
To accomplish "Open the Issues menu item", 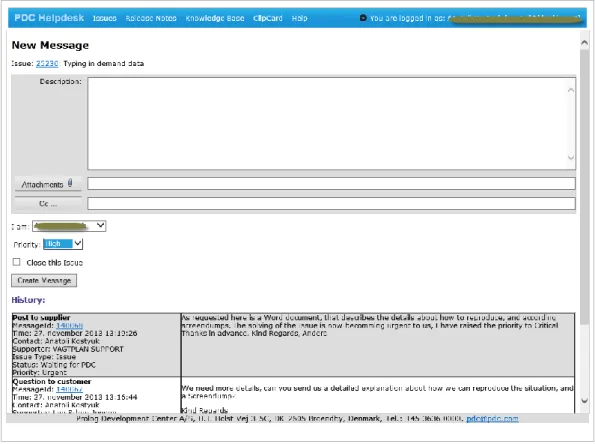I will pos(104,18).
